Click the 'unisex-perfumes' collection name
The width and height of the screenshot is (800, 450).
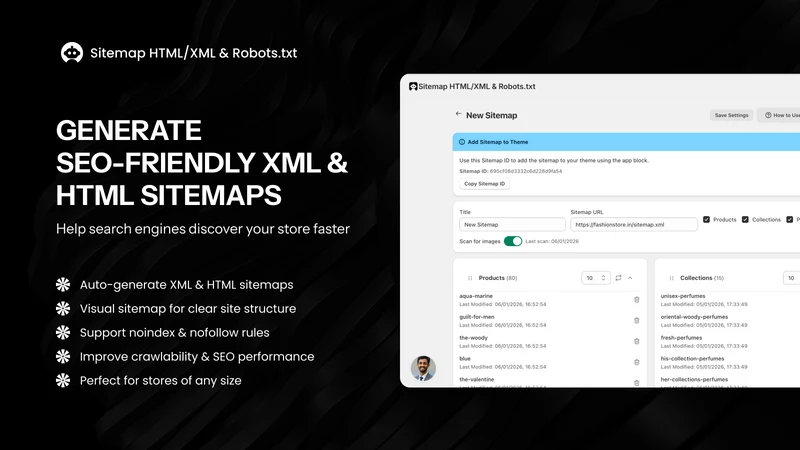[x=683, y=296]
